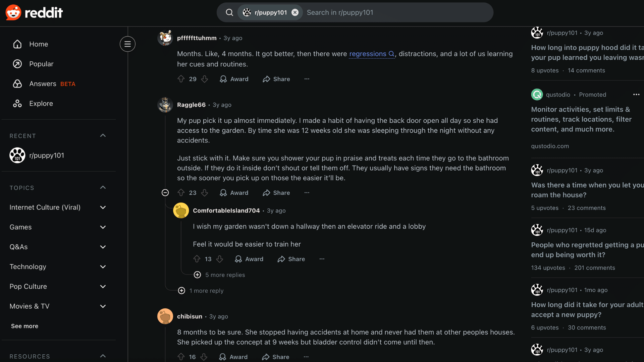The image size is (644, 362).
Task: Expand the Internet Culture (Viral) topic
Action: 103,207
